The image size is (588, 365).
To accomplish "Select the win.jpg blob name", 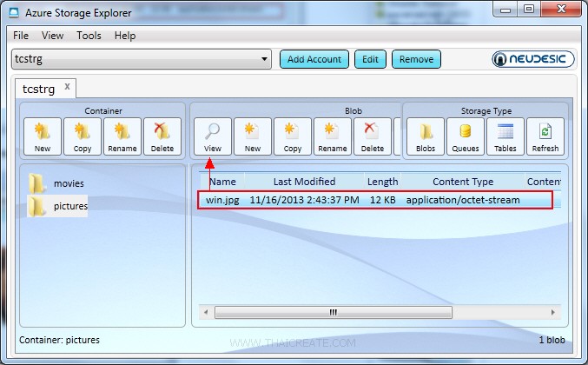I will coord(222,200).
